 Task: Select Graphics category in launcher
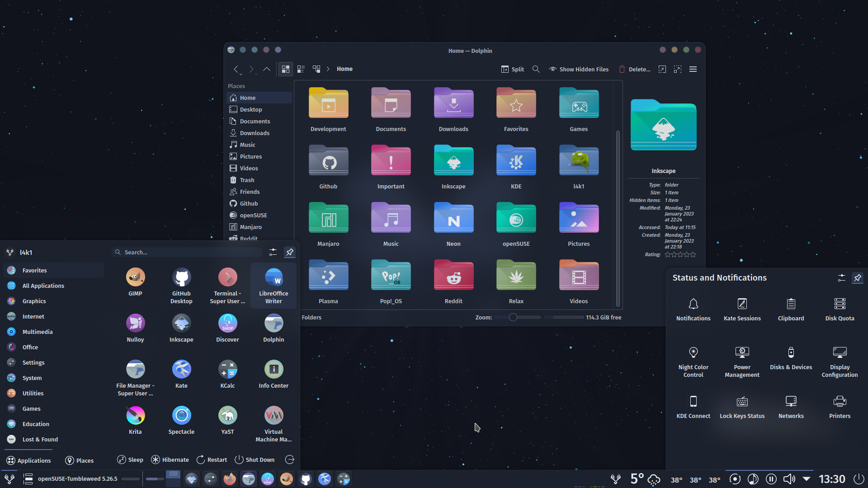click(x=53, y=301)
